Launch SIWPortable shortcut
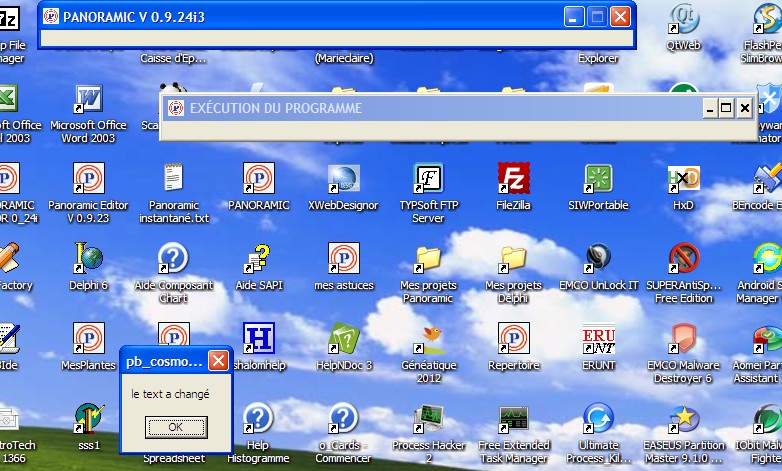Image resolution: width=782 pixels, height=471 pixels. pos(598,178)
